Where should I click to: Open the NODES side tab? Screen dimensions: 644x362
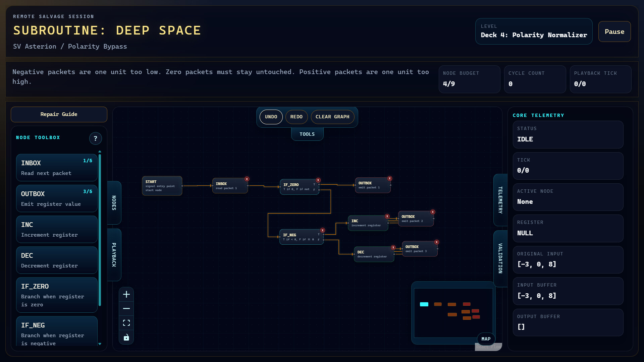click(x=114, y=203)
